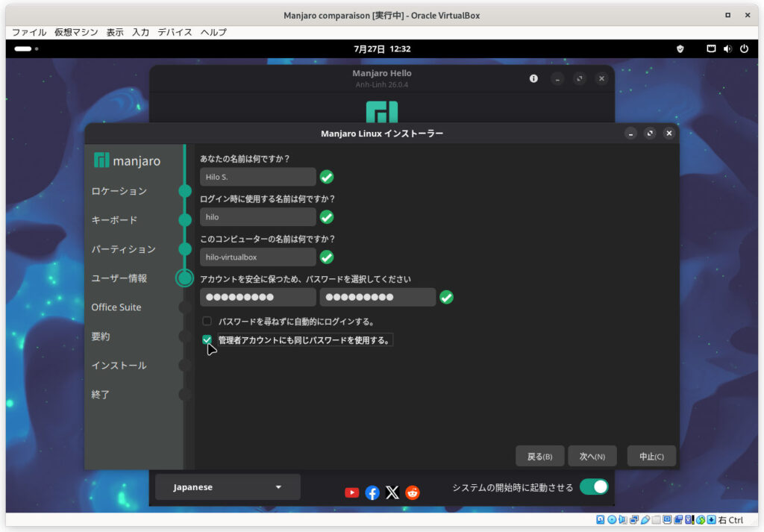This screenshot has height=532, width=764.
Task: Click the 次へ(N) next button
Action: (592, 456)
